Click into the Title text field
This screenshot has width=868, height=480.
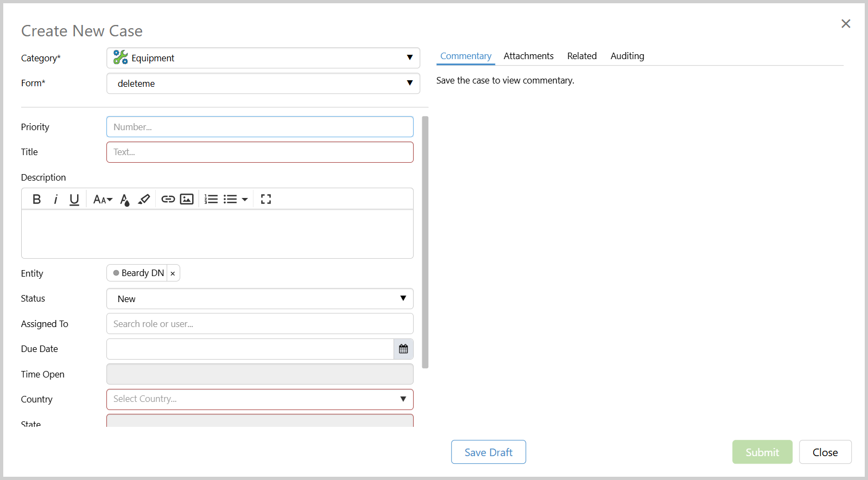point(259,152)
